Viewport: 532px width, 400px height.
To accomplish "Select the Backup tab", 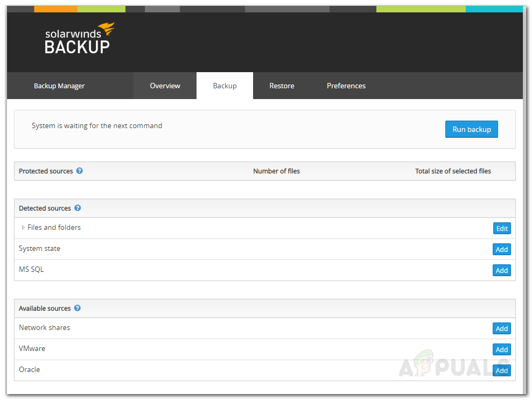I will (x=225, y=86).
